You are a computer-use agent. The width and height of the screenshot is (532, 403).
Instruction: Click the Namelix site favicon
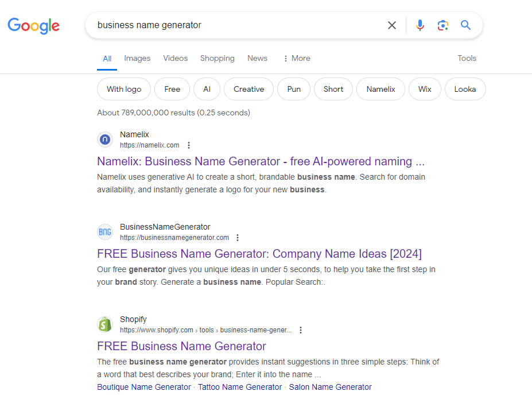105,139
